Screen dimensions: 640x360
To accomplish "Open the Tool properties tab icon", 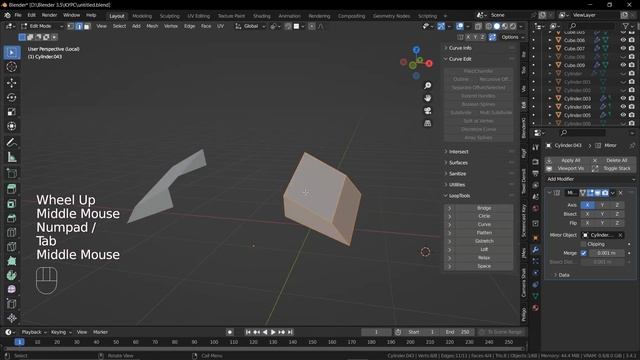I will tap(536, 147).
